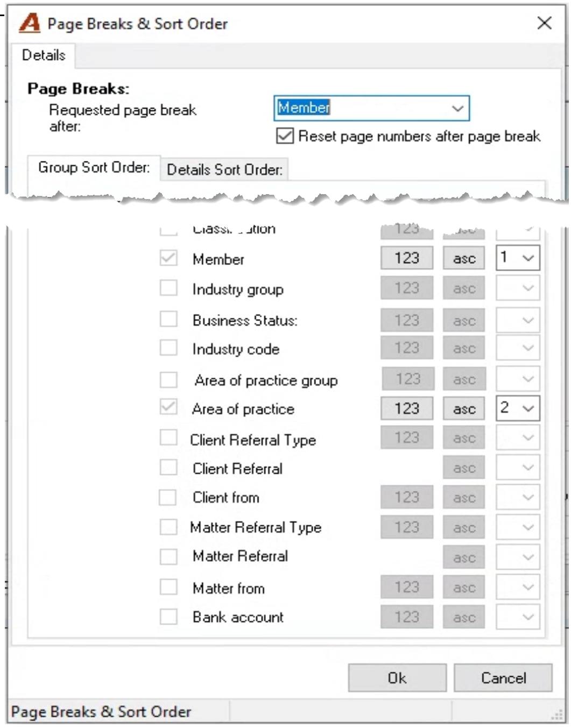Click the asc button for Client Referral
The width and height of the screenshot is (571, 728).
pos(464,468)
